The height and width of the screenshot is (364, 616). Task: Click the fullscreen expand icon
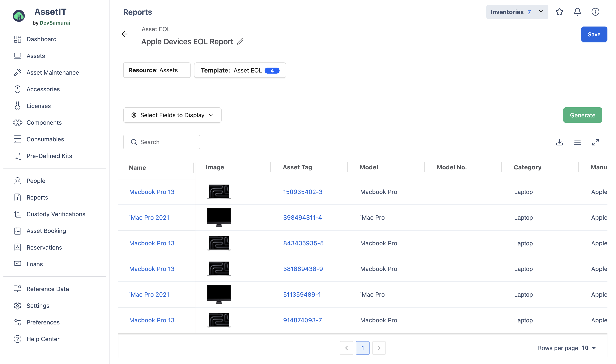coord(595,142)
